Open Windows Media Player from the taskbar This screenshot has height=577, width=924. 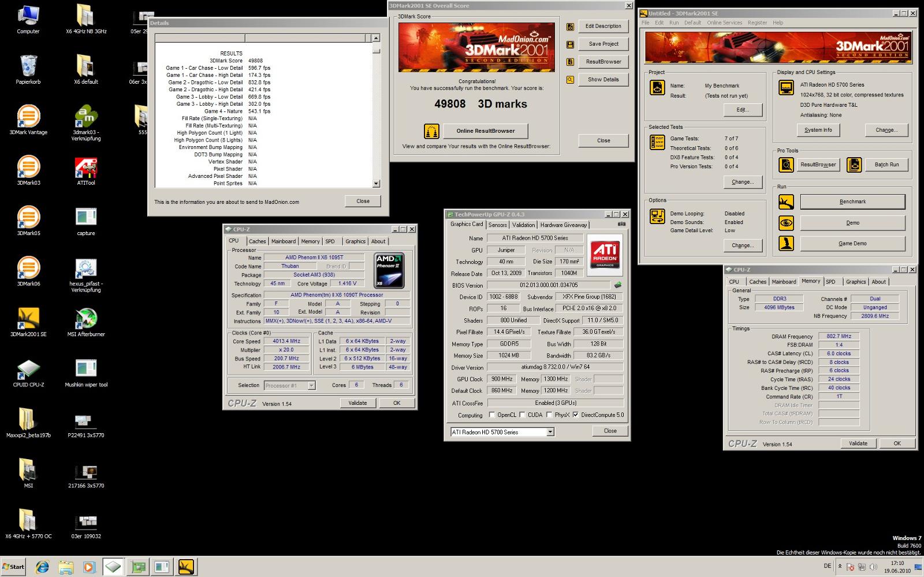coord(89,567)
